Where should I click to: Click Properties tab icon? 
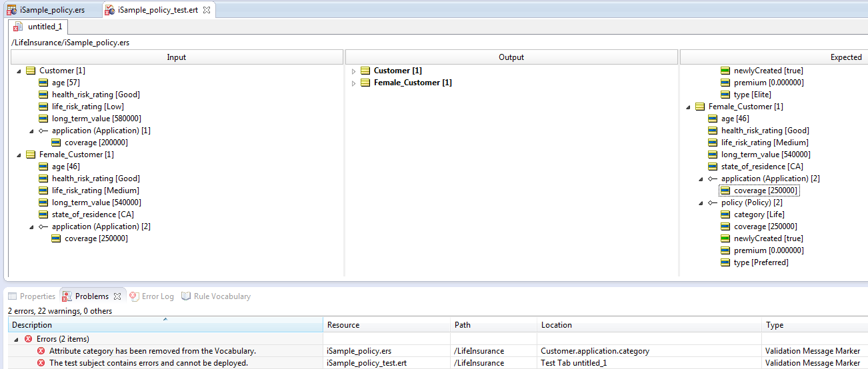point(12,296)
